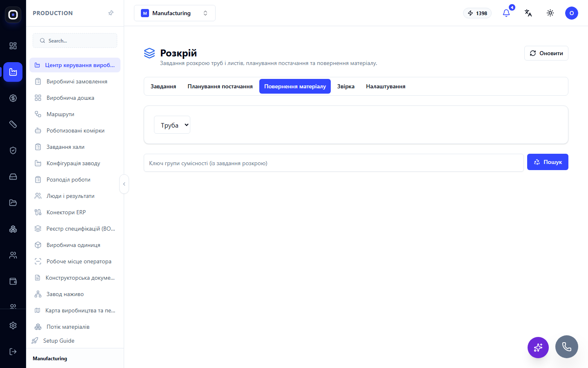Toggle the light/dark theme sun icon

(x=550, y=13)
